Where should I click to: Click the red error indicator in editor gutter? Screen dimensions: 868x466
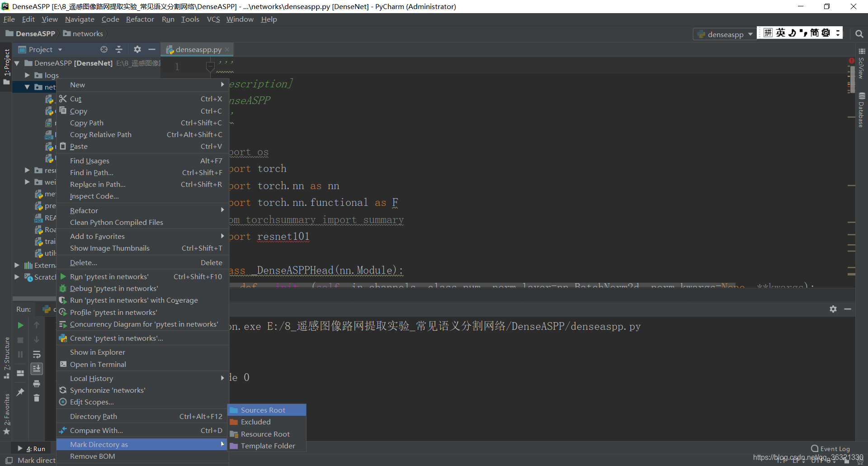[851, 61]
